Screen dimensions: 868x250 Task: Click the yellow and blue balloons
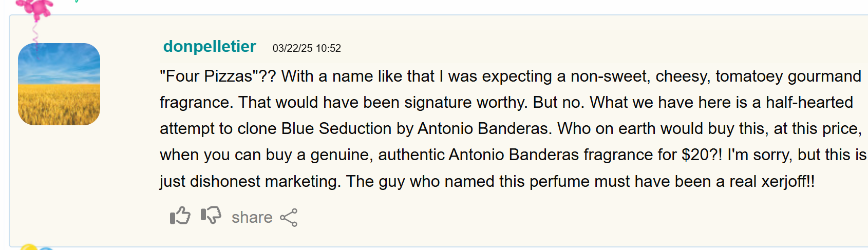tap(37, 247)
